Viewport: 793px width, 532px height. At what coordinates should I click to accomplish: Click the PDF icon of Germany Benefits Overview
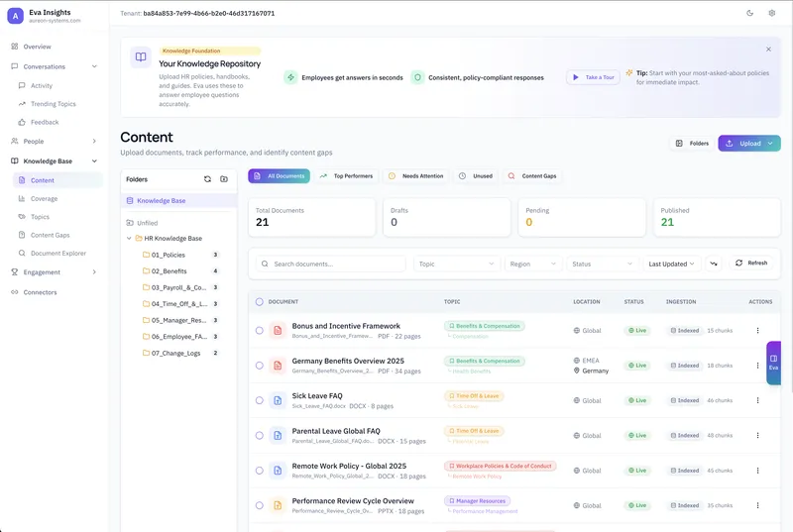pyautogui.click(x=278, y=366)
